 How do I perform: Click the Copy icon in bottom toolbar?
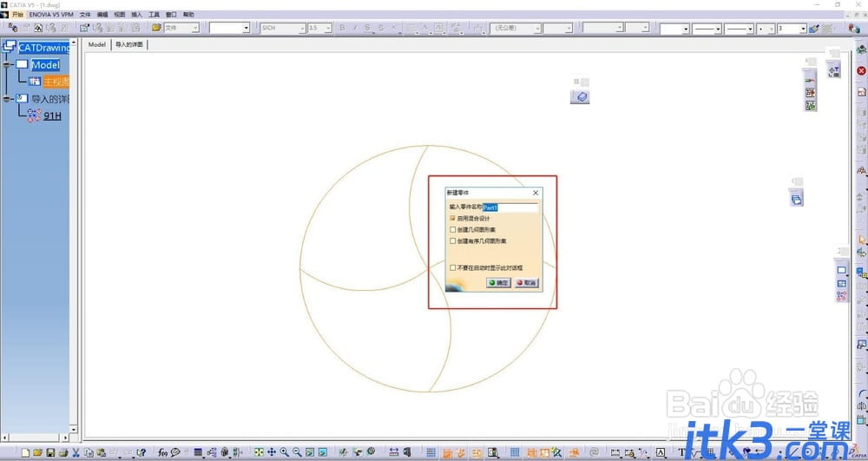pyautogui.click(x=89, y=452)
